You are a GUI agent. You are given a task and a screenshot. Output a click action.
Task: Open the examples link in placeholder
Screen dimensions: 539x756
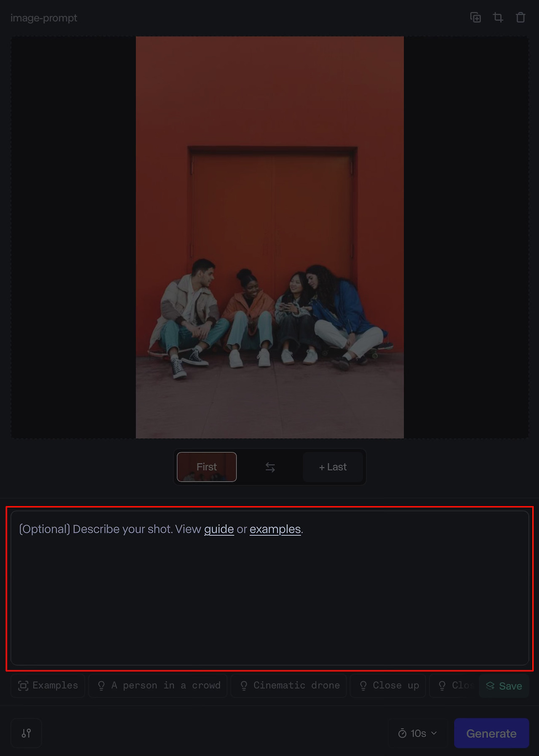[275, 529]
